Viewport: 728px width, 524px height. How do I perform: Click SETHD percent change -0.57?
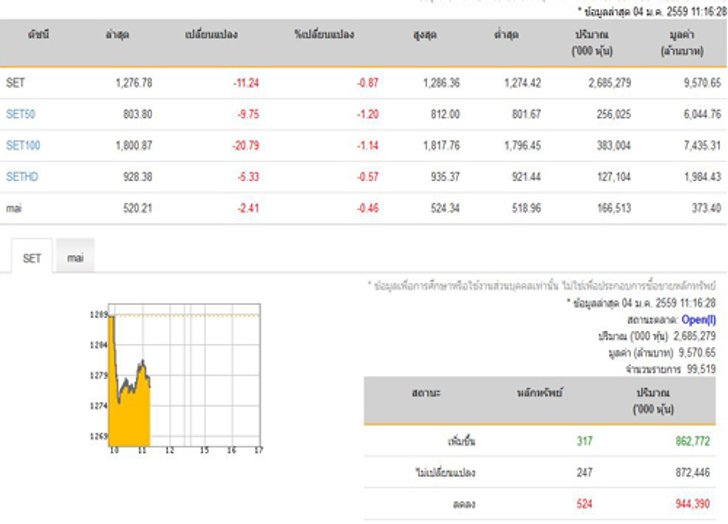pos(367,177)
